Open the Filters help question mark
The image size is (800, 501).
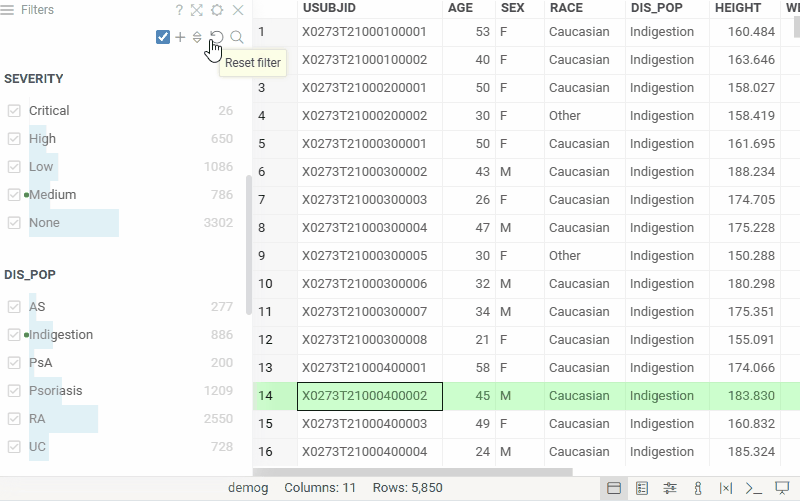[x=179, y=10]
